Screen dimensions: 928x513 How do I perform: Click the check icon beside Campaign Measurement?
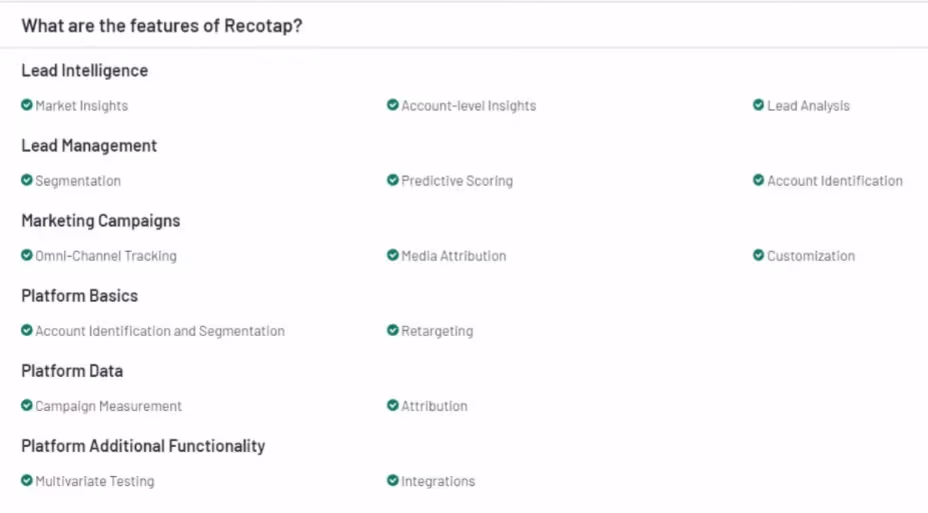pos(27,406)
